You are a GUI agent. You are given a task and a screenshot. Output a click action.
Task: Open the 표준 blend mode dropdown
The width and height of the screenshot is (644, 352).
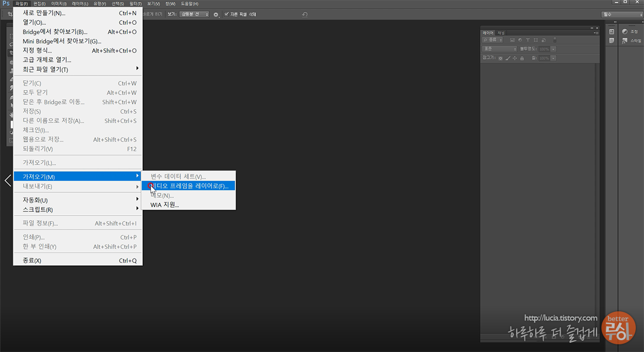(500, 49)
